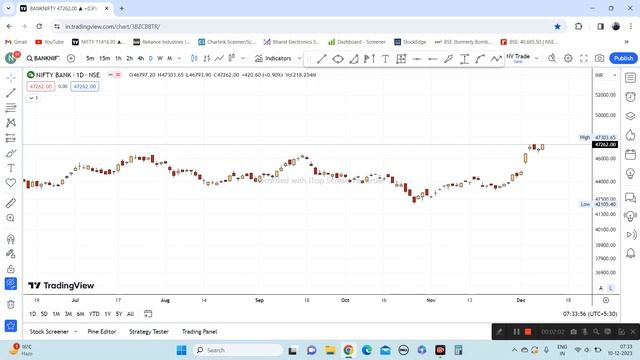Select the trend line tool in the favorites toolbar
This screenshot has height=360, width=640.
click(x=322, y=59)
